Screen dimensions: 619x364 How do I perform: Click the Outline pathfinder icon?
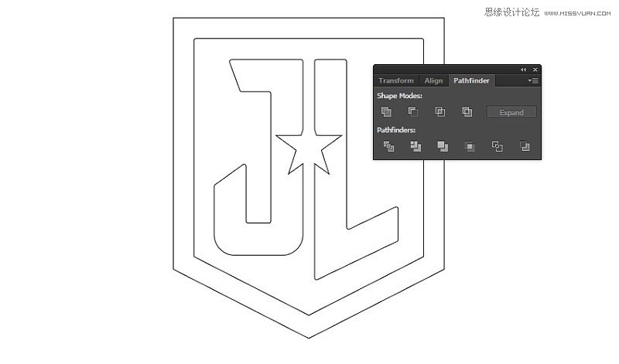(497, 147)
